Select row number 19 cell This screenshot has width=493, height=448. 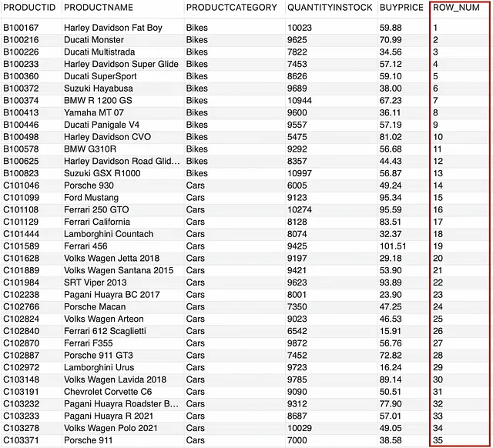click(x=438, y=246)
